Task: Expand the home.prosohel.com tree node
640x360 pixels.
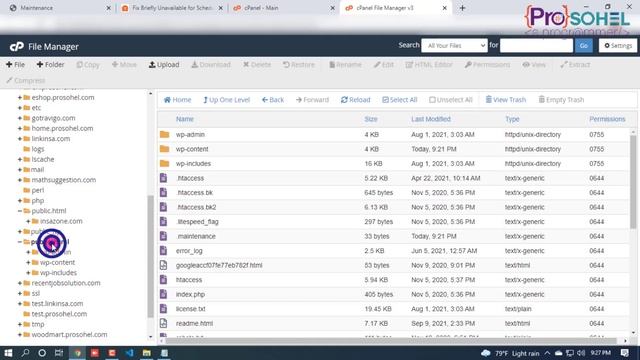Action: (20, 128)
